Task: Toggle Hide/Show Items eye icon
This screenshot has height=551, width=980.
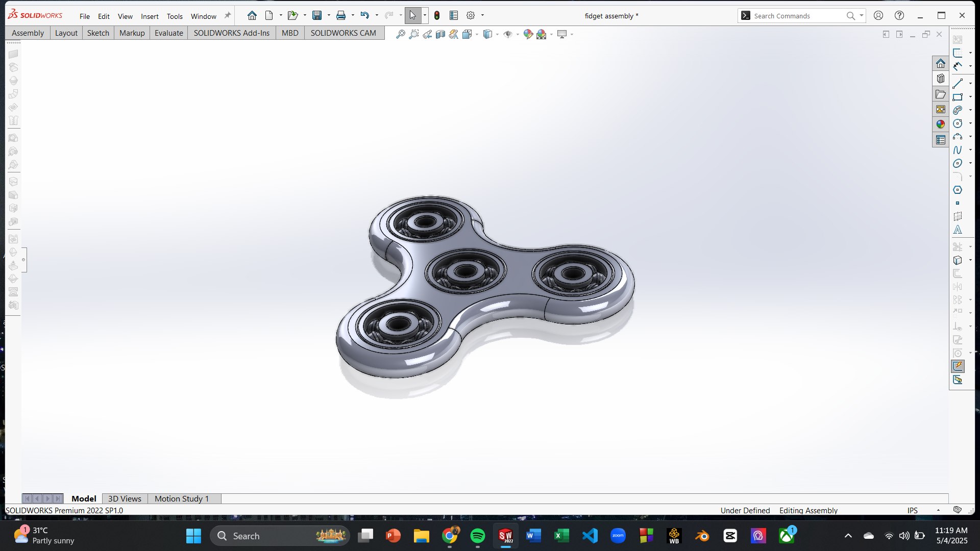Action: 508,34
